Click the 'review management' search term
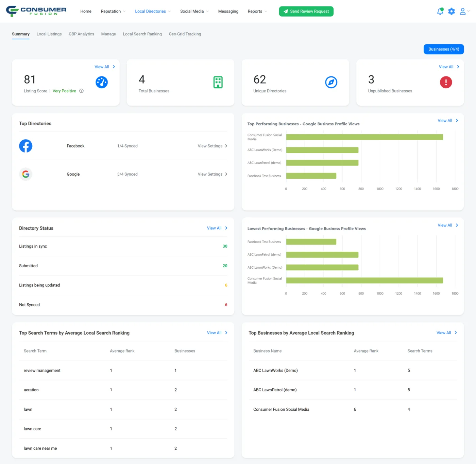 (x=42, y=371)
